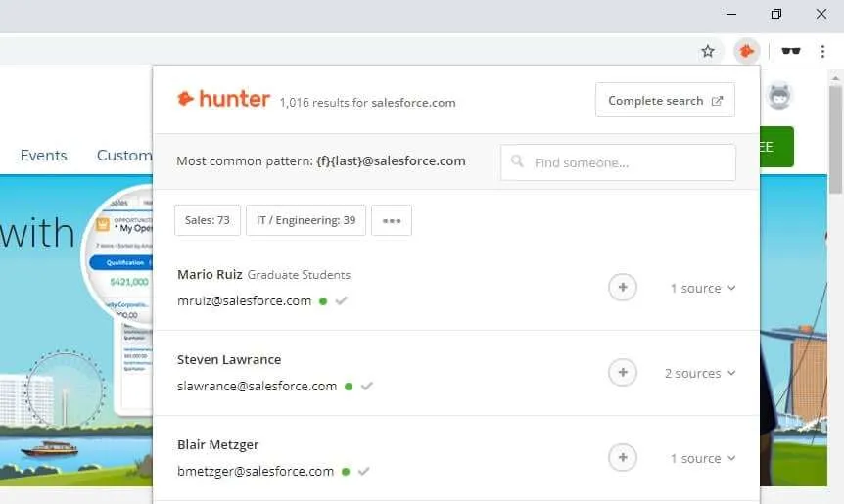Viewport: 844px width, 504px height.
Task: Click the page vertical scrollbar thumb
Action: [835, 139]
